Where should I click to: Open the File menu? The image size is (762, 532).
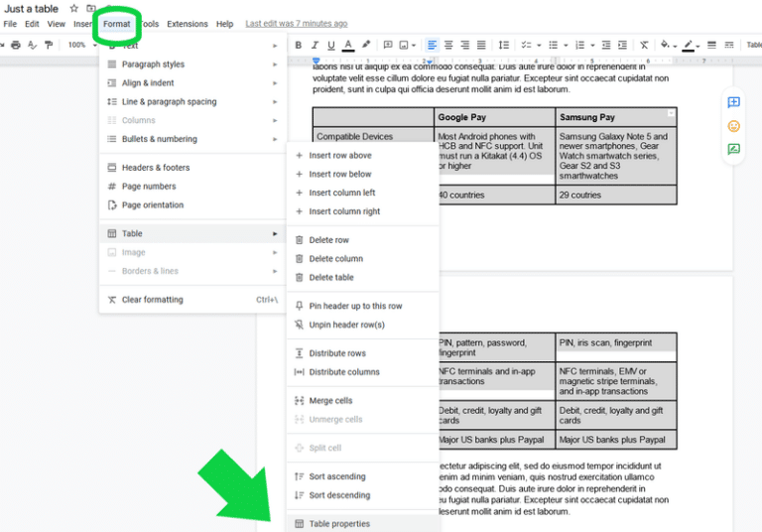pos(10,24)
